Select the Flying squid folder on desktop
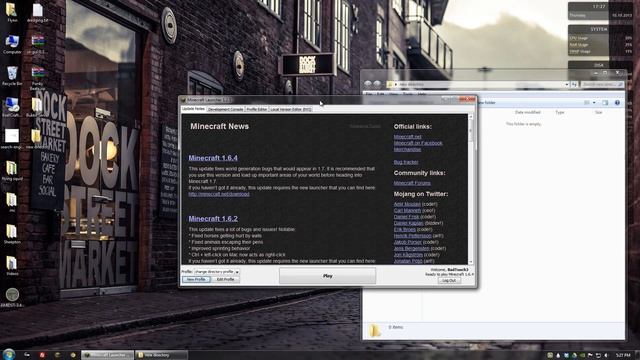 point(12,171)
